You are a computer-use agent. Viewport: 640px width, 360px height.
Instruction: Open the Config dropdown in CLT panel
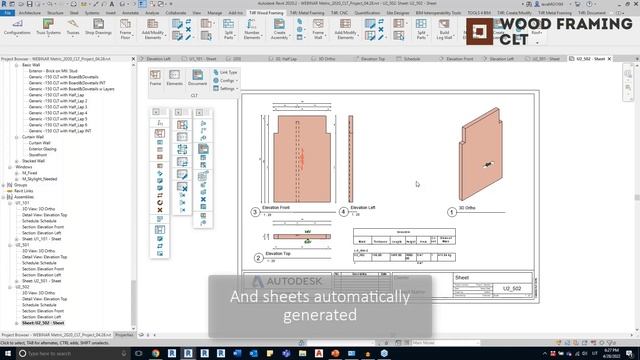point(225,80)
